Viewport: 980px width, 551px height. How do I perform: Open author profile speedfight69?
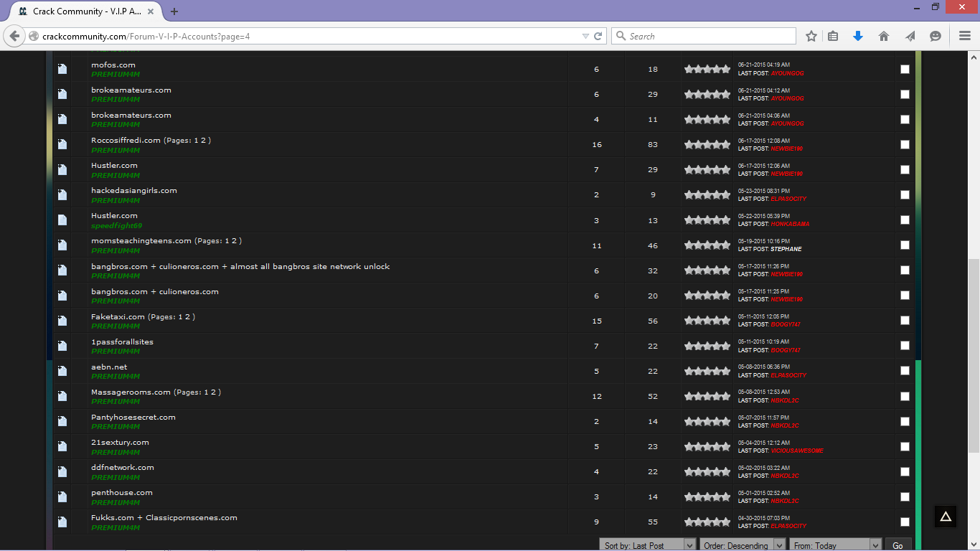click(x=117, y=225)
